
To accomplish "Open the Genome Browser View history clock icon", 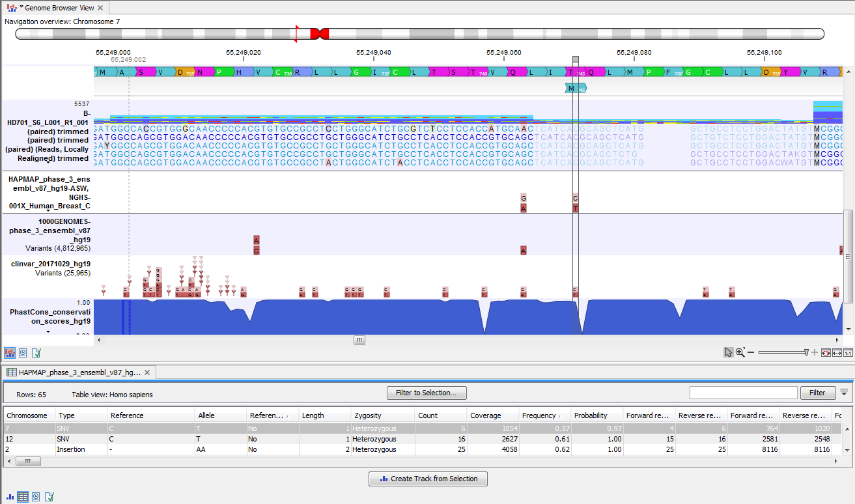I will [23, 353].
